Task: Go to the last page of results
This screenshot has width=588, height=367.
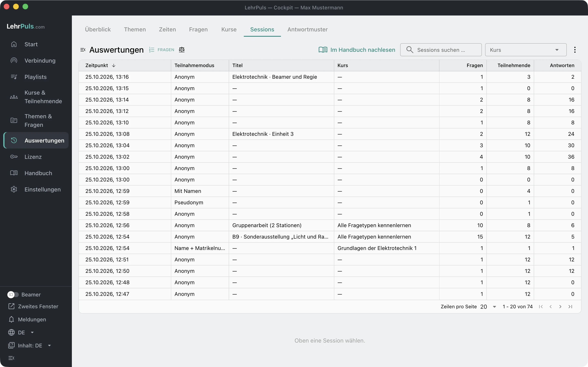Action: click(x=570, y=307)
